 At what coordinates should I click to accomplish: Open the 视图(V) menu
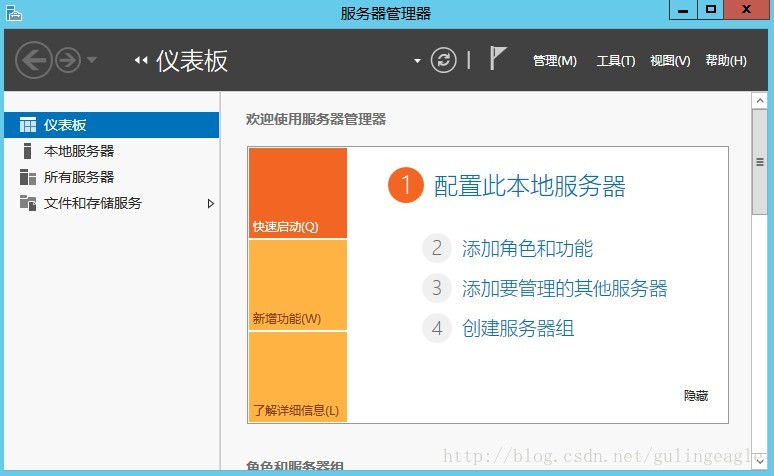[x=670, y=61]
